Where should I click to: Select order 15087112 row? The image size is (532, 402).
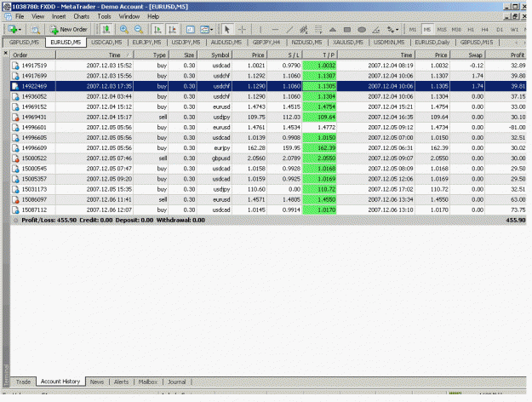pyautogui.click(x=268, y=210)
